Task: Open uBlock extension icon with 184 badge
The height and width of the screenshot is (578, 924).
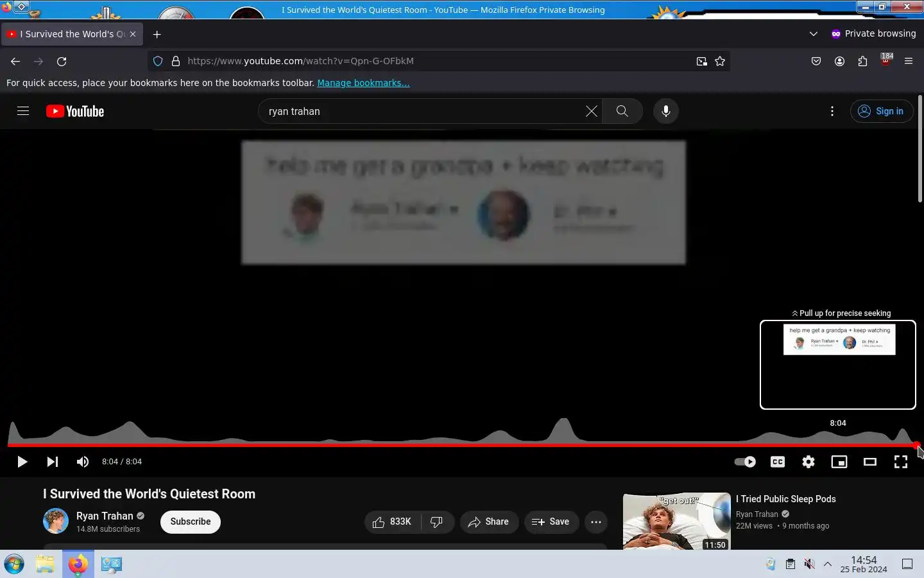Action: [x=886, y=61]
